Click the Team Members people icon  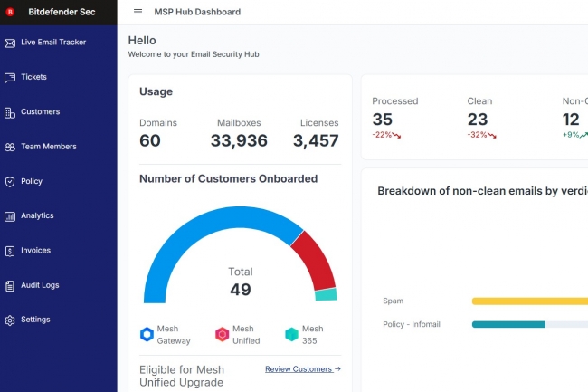coord(10,147)
